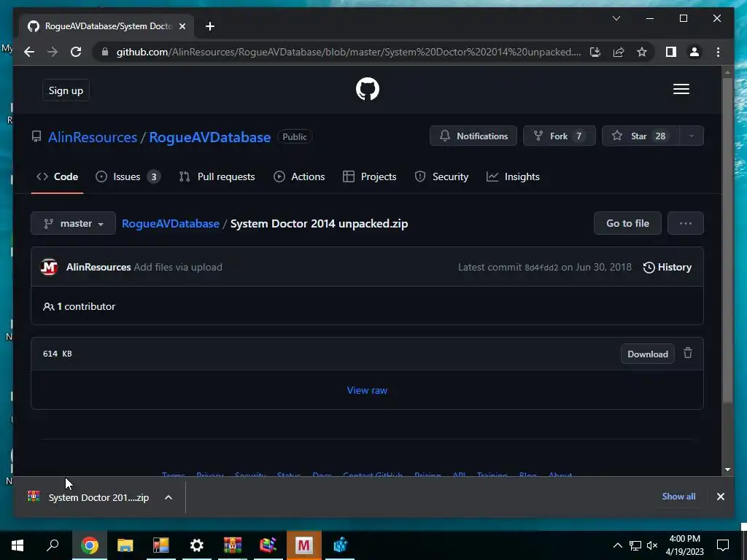Image resolution: width=747 pixels, height=560 pixels.
Task: Open the AlinResources owner link
Action: [93, 137]
